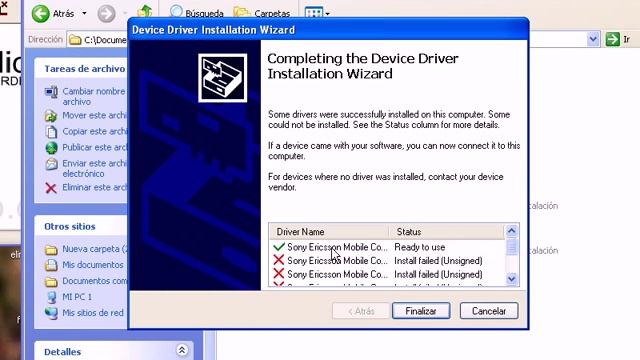640x360 pixels.
Task: Click the move file task icon
Action: (x=51, y=116)
